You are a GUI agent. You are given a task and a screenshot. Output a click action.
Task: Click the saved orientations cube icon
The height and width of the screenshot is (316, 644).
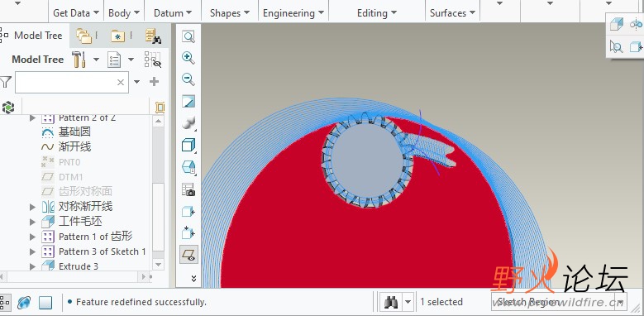pos(188,145)
